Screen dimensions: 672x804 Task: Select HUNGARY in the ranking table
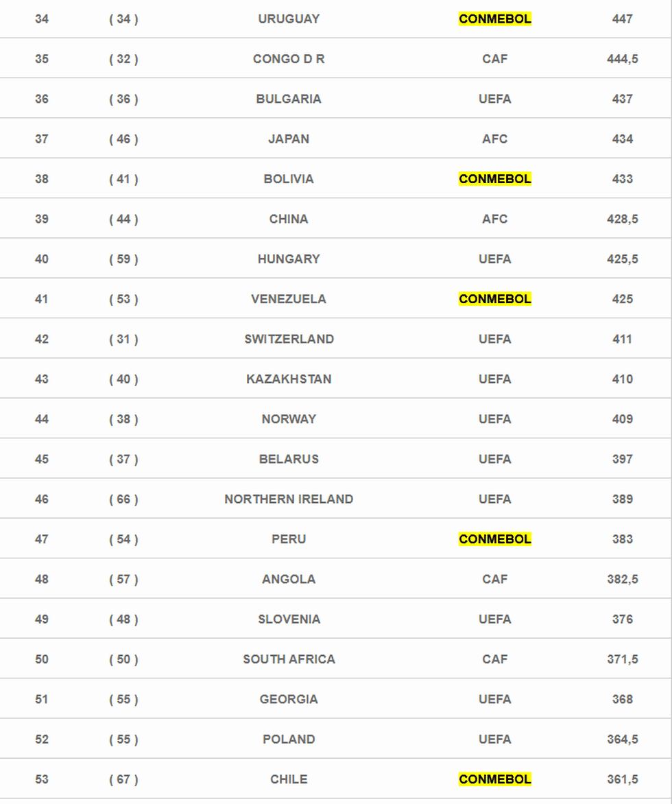click(289, 259)
